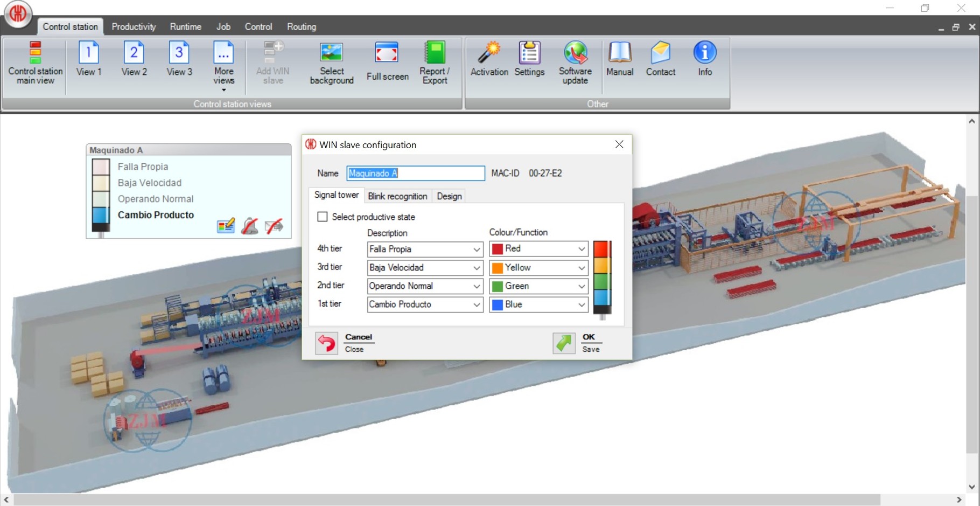
Task: Click the Name input field
Action: (415, 173)
